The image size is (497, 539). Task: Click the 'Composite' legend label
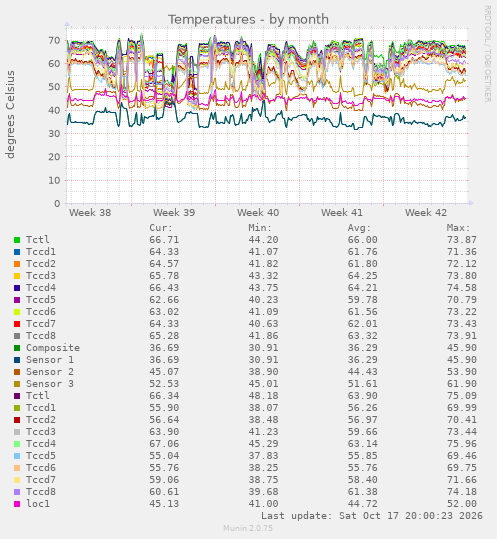[x=53, y=348]
